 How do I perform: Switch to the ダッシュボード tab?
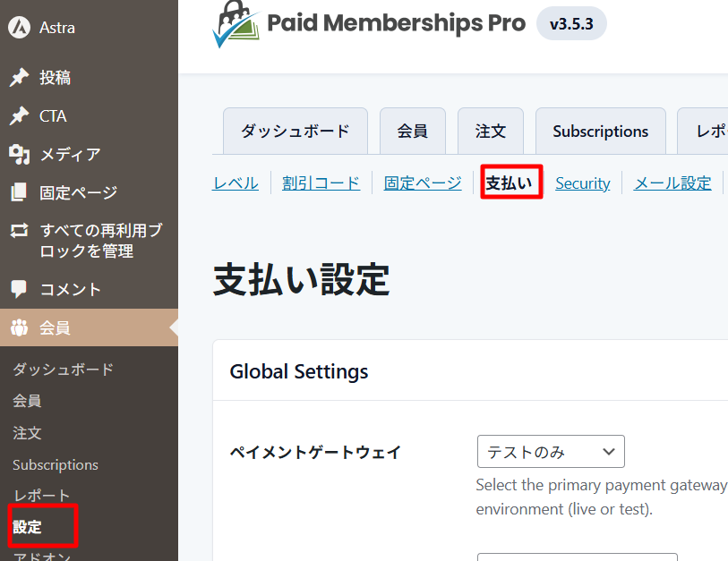point(295,131)
